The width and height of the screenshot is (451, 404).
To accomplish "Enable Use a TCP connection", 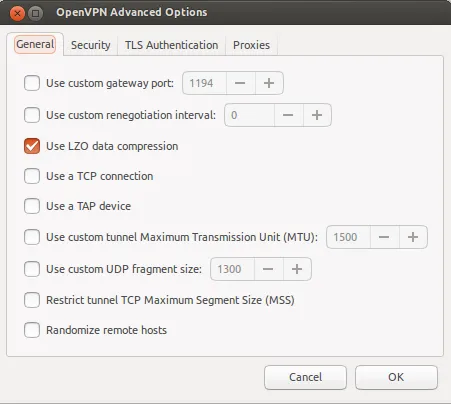I will tap(32, 176).
